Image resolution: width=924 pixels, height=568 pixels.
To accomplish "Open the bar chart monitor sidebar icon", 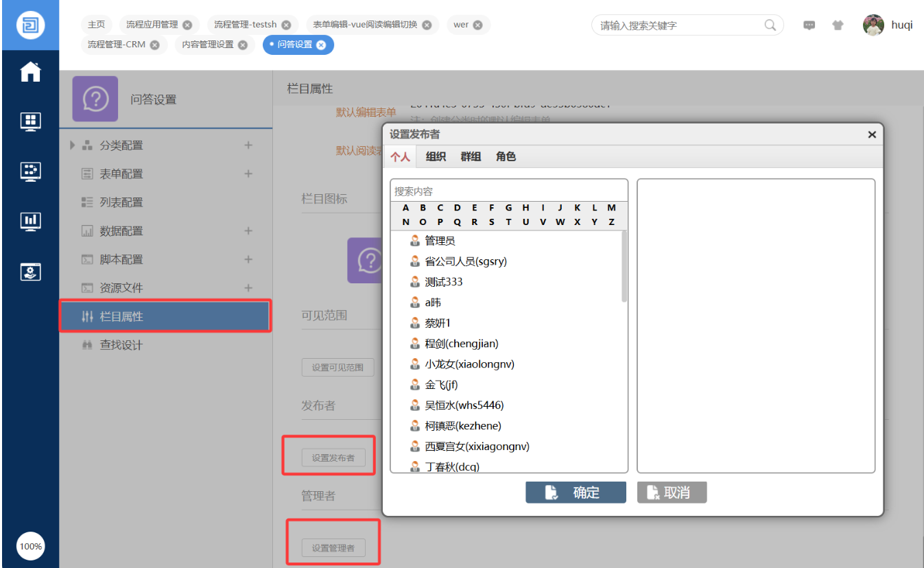I will pyautogui.click(x=30, y=221).
